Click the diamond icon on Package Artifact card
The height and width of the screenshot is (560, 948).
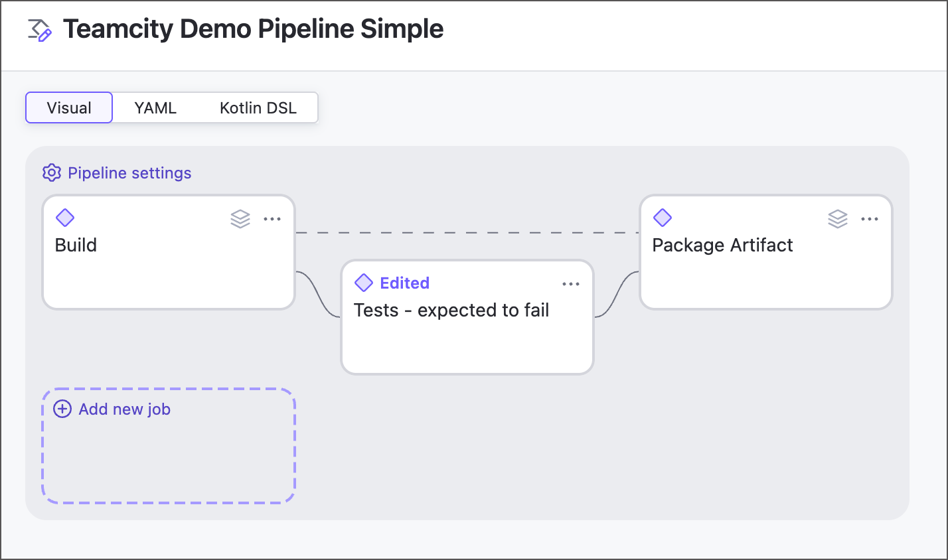tap(663, 218)
